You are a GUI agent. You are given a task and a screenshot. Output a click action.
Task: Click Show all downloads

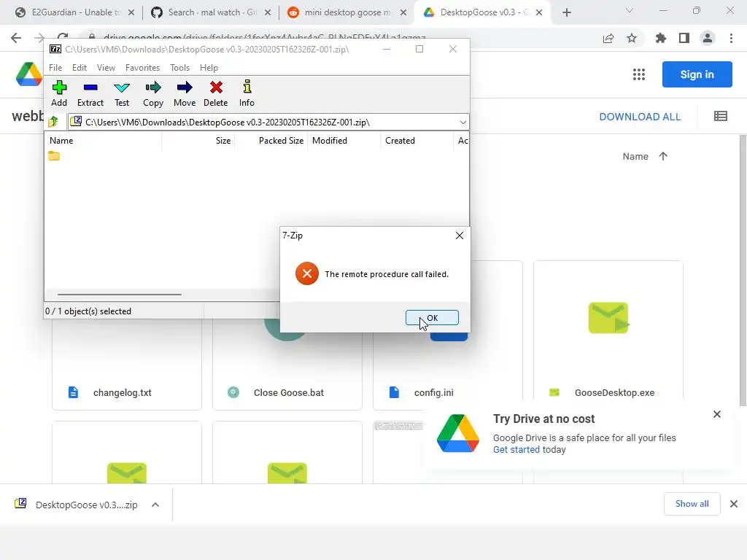[692, 504]
